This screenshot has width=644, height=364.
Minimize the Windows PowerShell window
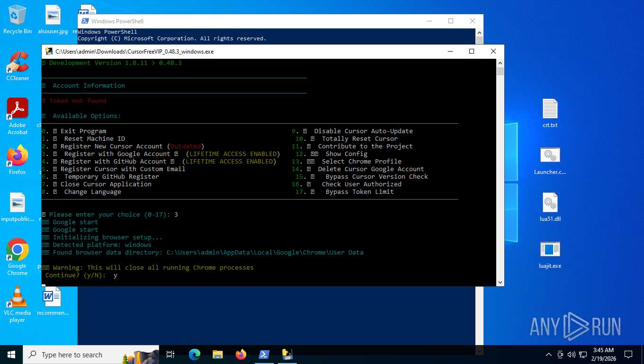click(429, 21)
